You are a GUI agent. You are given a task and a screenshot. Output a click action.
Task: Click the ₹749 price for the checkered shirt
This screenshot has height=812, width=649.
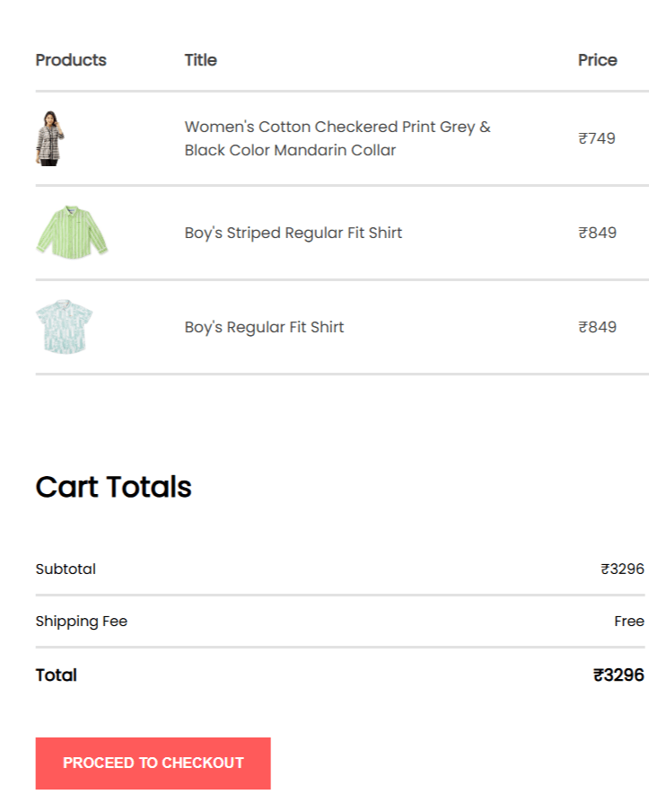598,138
